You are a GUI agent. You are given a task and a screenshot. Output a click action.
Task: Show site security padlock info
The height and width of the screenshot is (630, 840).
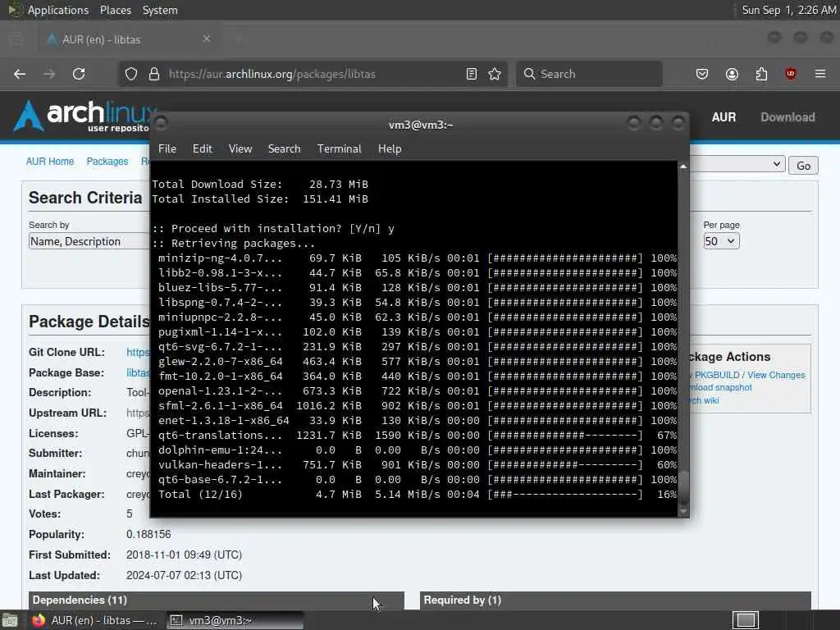[x=154, y=74]
